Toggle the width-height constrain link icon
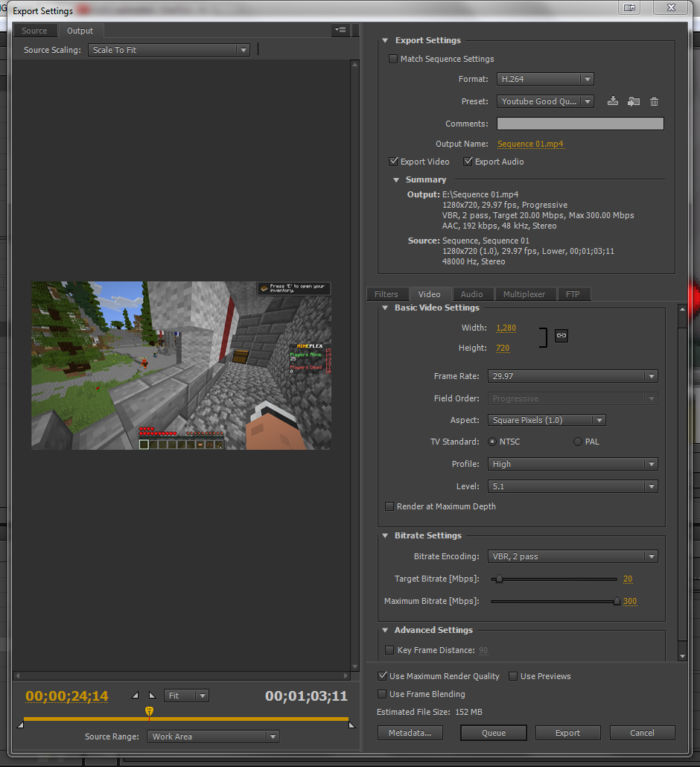Image resolution: width=700 pixels, height=767 pixels. pyautogui.click(x=561, y=336)
